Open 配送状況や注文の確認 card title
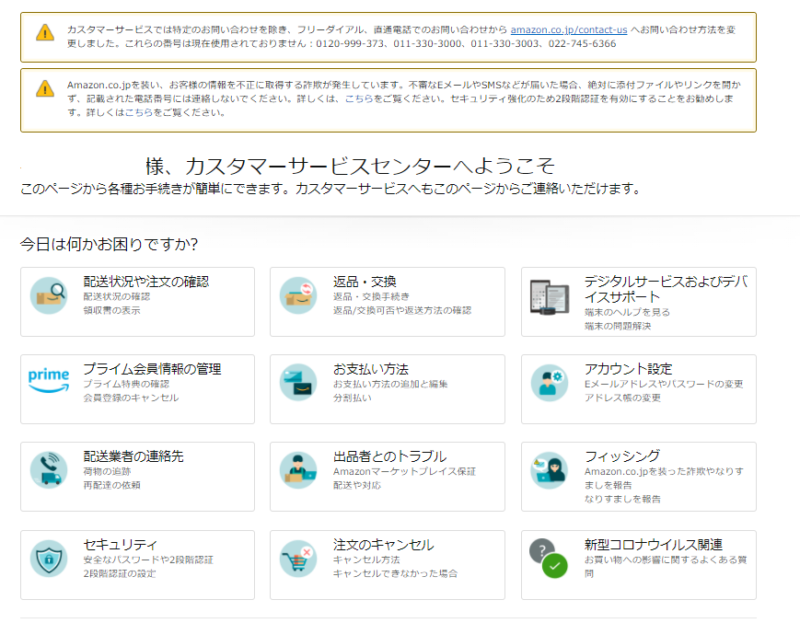 pos(146,282)
